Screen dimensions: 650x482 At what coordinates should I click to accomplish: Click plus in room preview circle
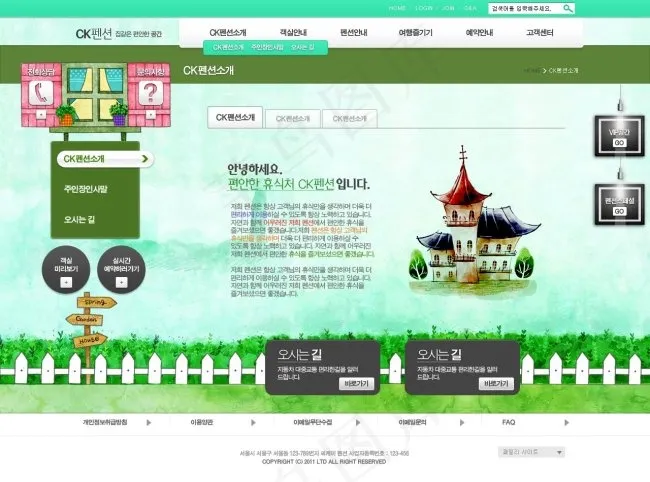point(66,282)
